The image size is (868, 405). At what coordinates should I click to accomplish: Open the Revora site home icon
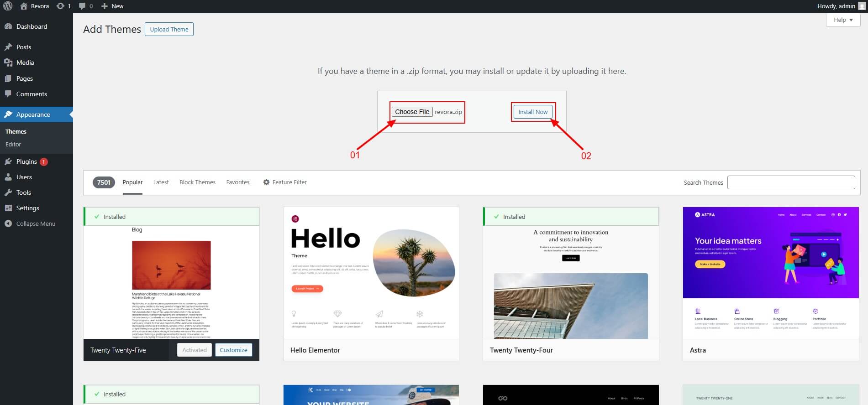click(x=24, y=6)
